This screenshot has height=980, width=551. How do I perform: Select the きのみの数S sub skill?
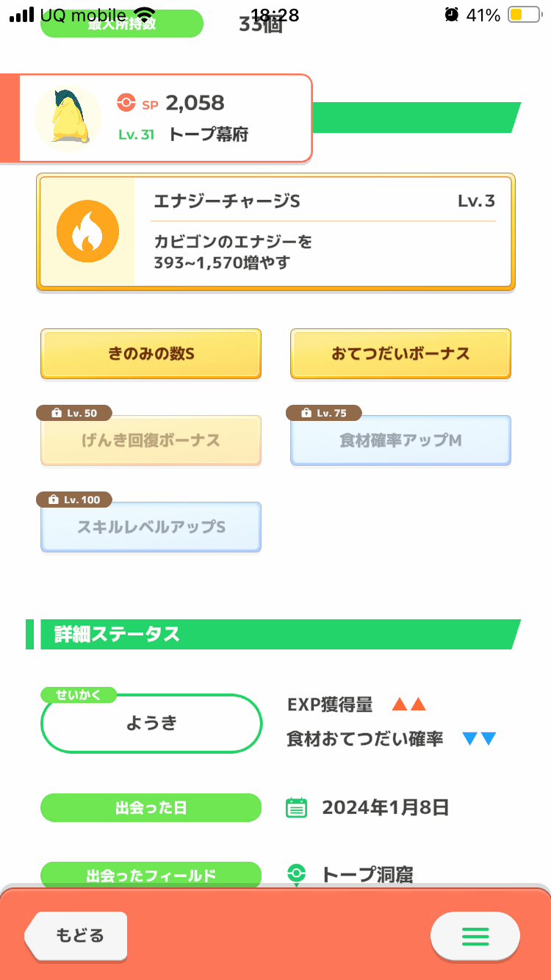pos(151,354)
